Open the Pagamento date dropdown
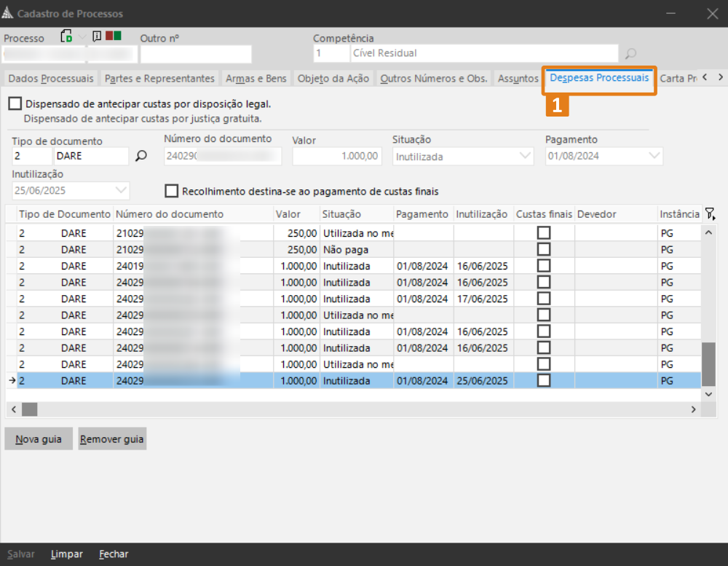728x566 pixels. [x=654, y=156]
